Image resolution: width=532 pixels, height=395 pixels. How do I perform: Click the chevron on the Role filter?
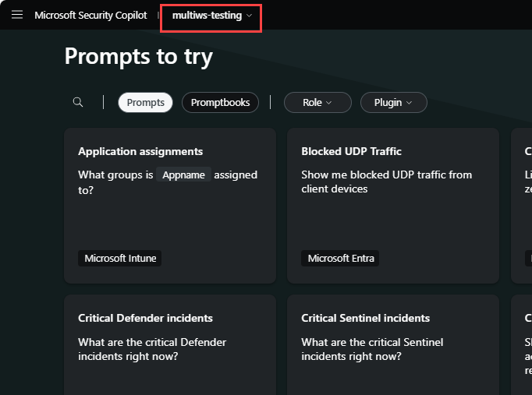(x=328, y=103)
